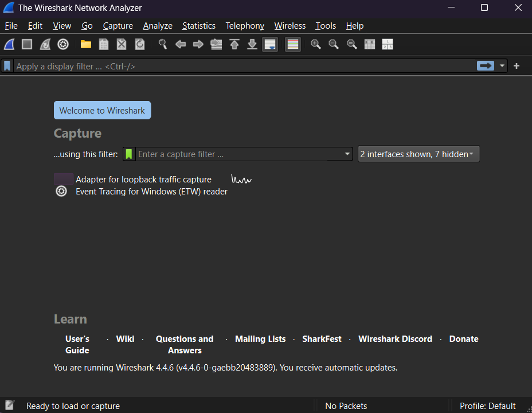Click the loopback adapter traffic sparkline

(x=241, y=179)
